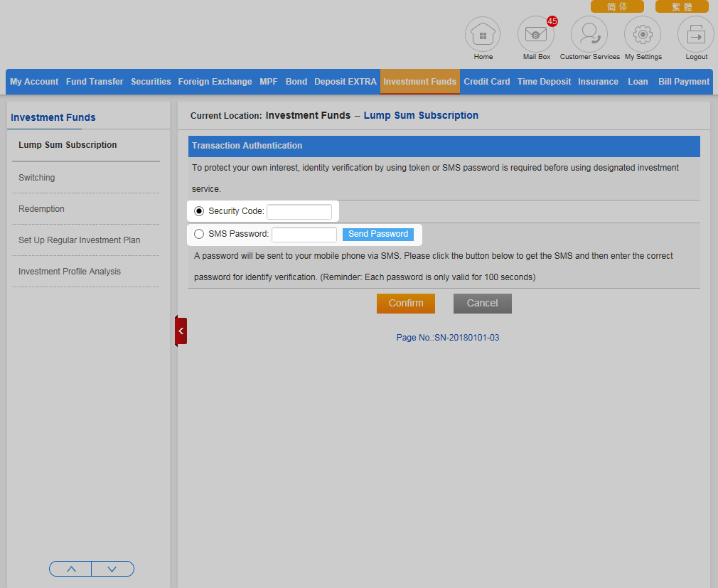Screen dimensions: 718x588
Task: Open the Mail Box icon
Action: coord(536,35)
